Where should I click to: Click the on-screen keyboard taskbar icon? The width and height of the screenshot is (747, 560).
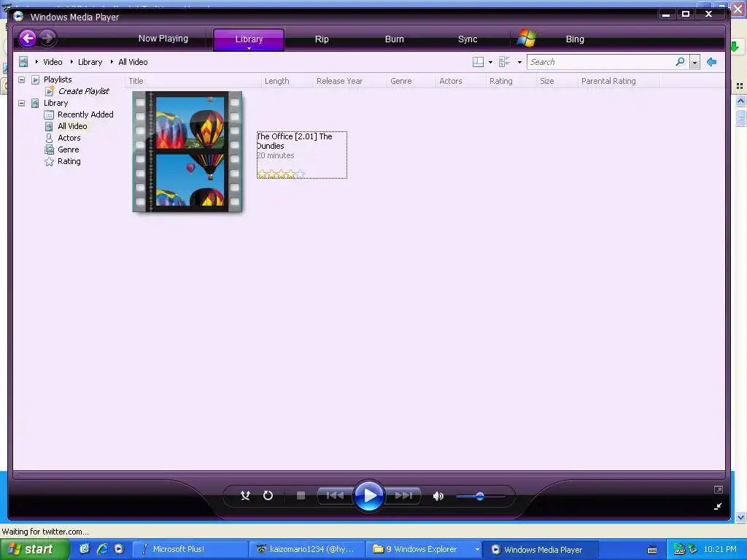point(652,550)
